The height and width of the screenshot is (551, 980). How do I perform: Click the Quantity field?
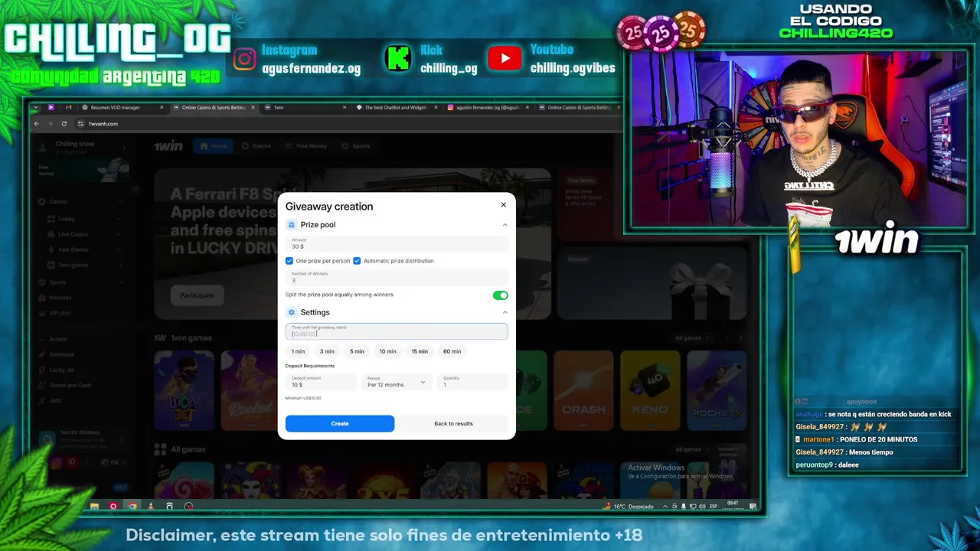472,381
